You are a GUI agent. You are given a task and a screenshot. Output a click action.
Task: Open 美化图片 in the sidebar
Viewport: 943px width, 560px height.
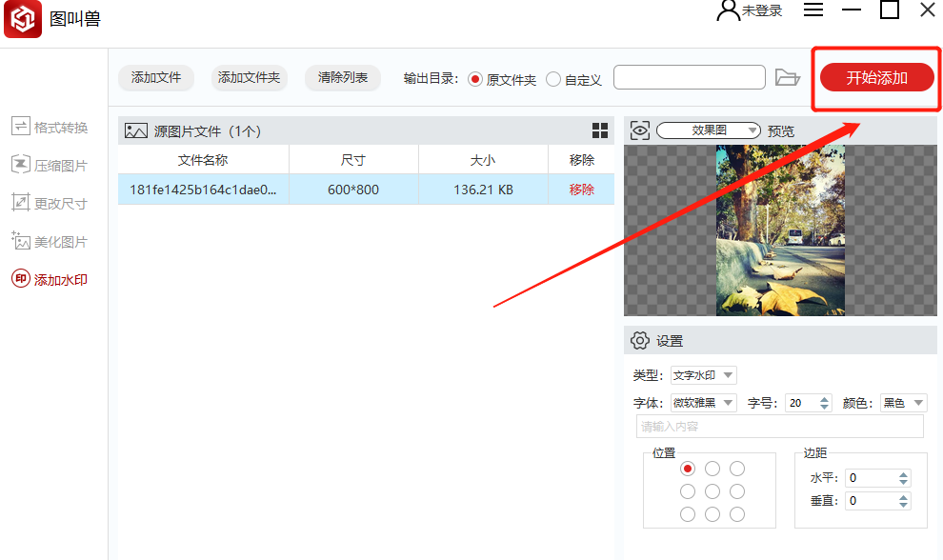[50, 242]
